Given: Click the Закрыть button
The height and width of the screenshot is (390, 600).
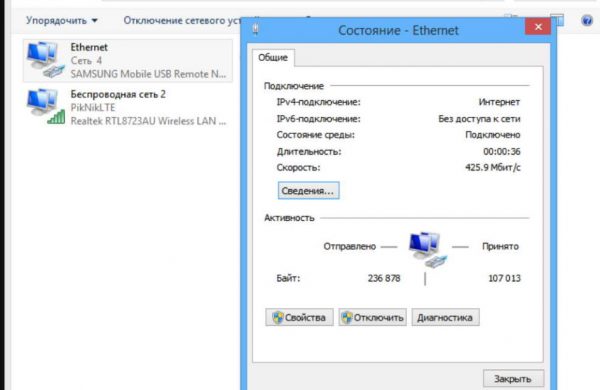Looking at the screenshot, I should pos(513,379).
